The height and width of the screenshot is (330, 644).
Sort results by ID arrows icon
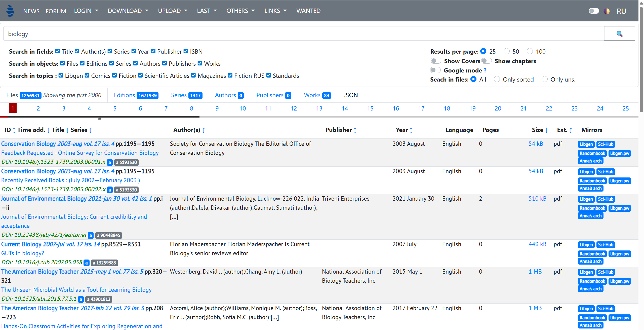(x=14, y=130)
